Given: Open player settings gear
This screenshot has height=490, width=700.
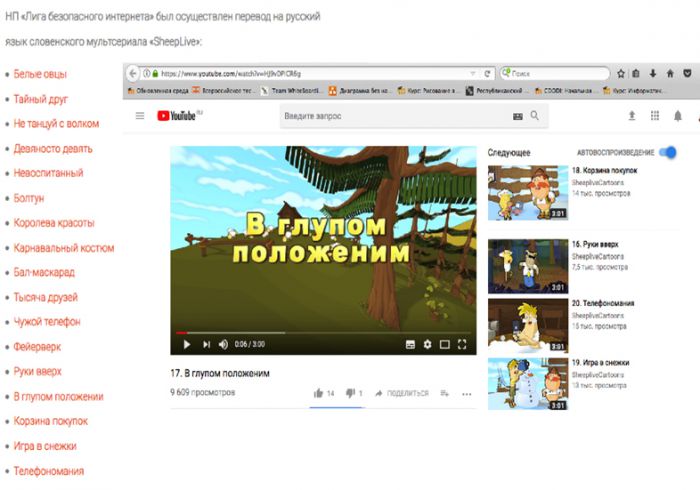Looking at the screenshot, I should click(427, 345).
